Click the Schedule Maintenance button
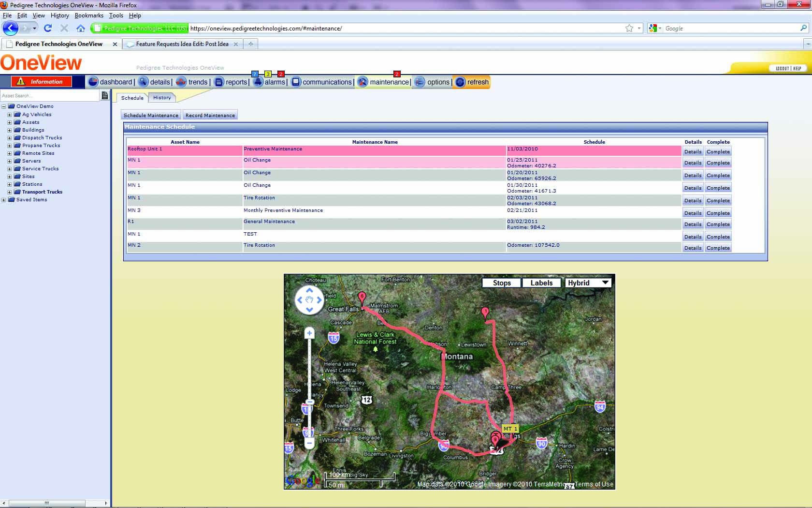Screen dimensions: 812x508 coord(151,115)
